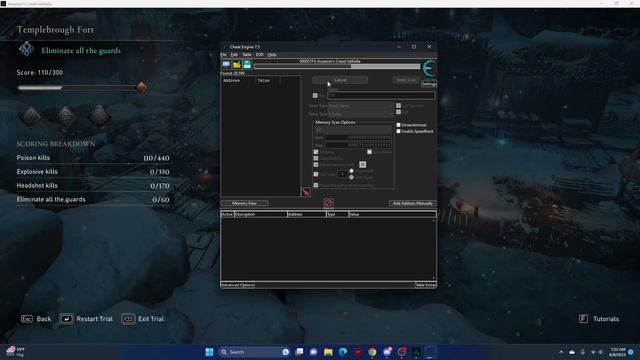Click the red app icon on the taskbar

[x=358, y=352]
